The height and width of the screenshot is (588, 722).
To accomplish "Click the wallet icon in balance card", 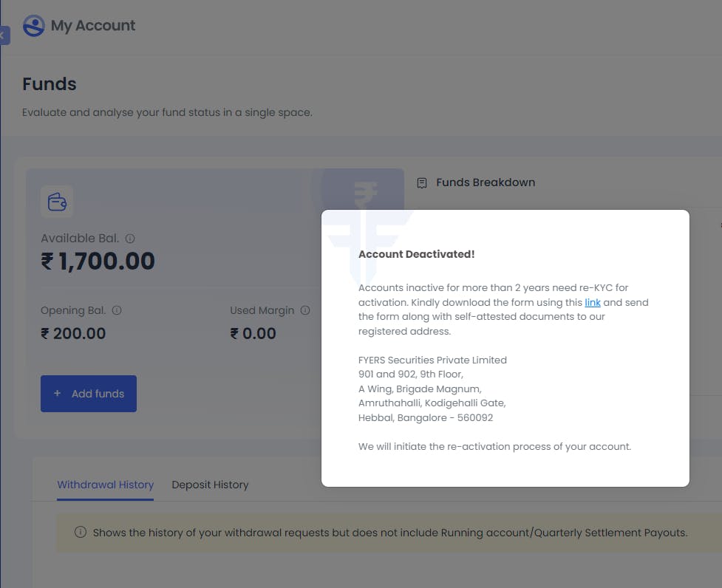I will [x=57, y=202].
